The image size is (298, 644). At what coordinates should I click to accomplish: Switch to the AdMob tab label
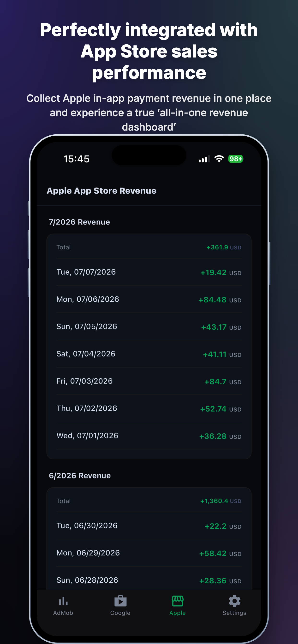[63, 613]
